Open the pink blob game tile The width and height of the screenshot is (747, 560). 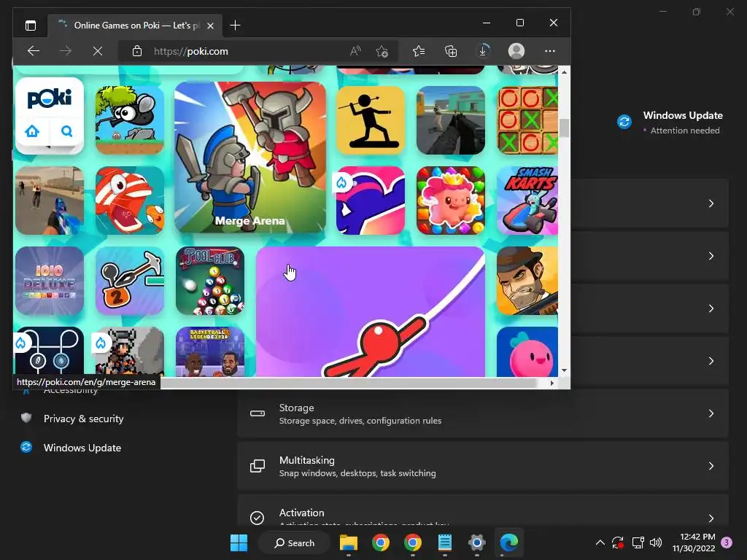click(527, 351)
